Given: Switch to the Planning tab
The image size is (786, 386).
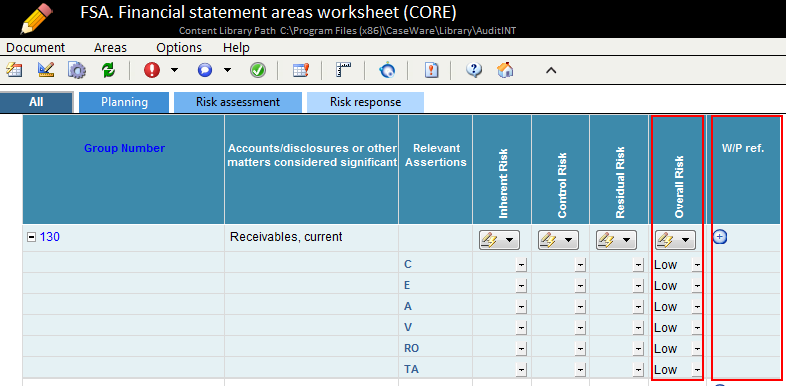Looking at the screenshot, I should click(x=124, y=102).
